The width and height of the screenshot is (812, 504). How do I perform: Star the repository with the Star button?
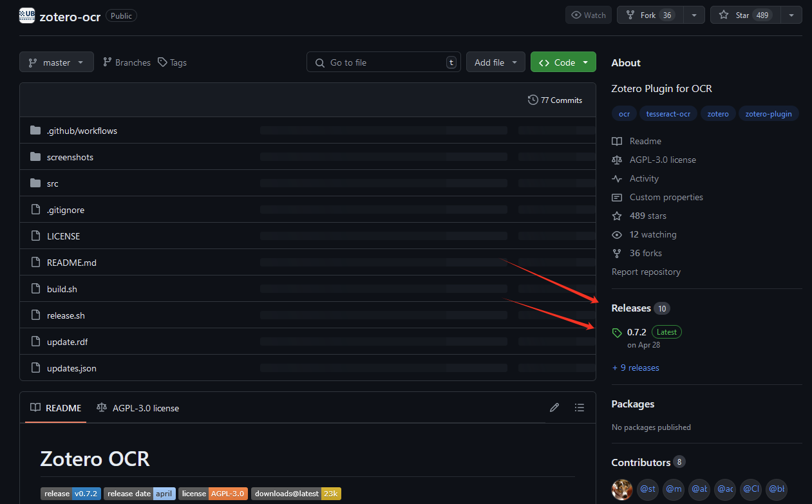click(745, 15)
